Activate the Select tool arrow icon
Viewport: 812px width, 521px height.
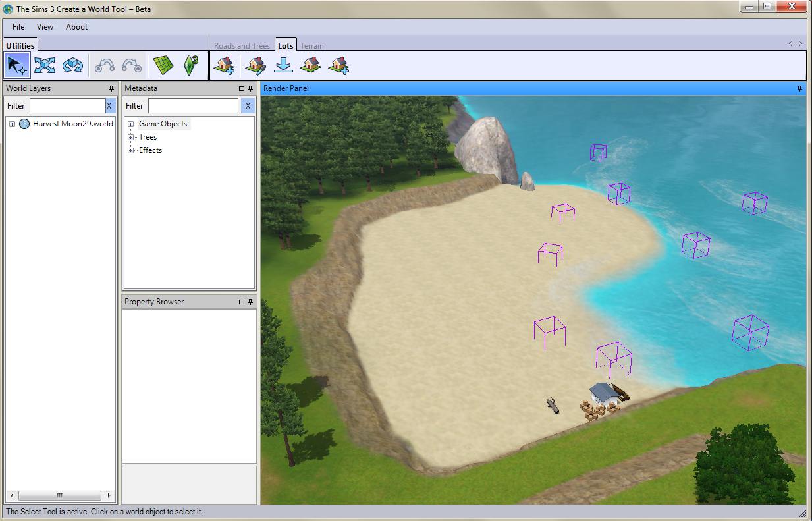pos(18,66)
